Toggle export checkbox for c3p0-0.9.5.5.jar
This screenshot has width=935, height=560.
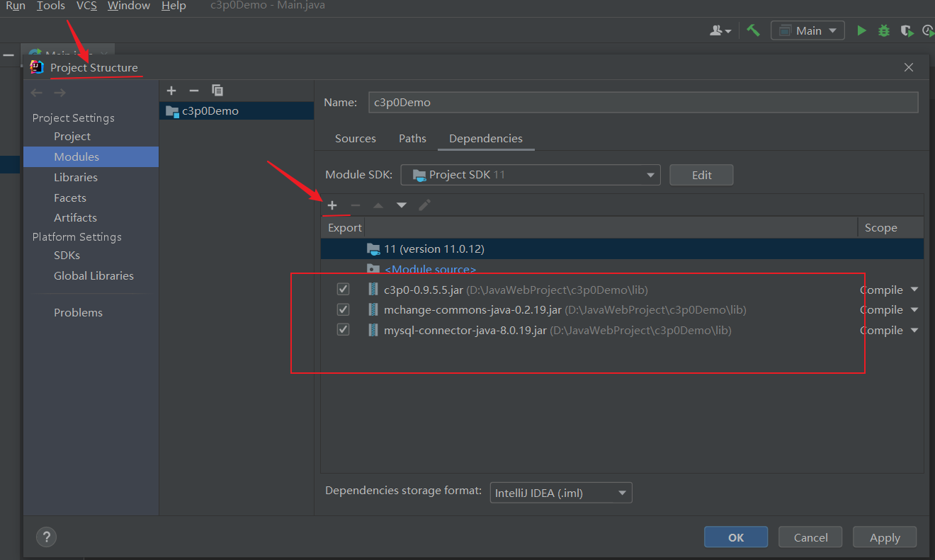tap(344, 290)
